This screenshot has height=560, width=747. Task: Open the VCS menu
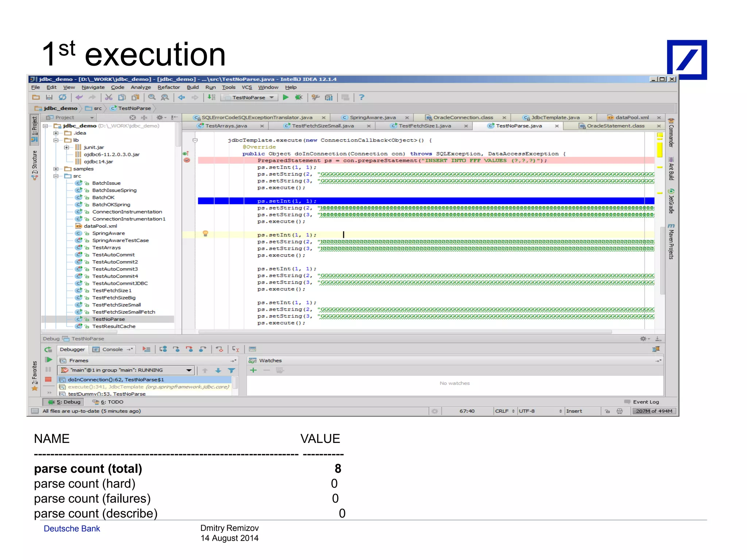point(247,87)
